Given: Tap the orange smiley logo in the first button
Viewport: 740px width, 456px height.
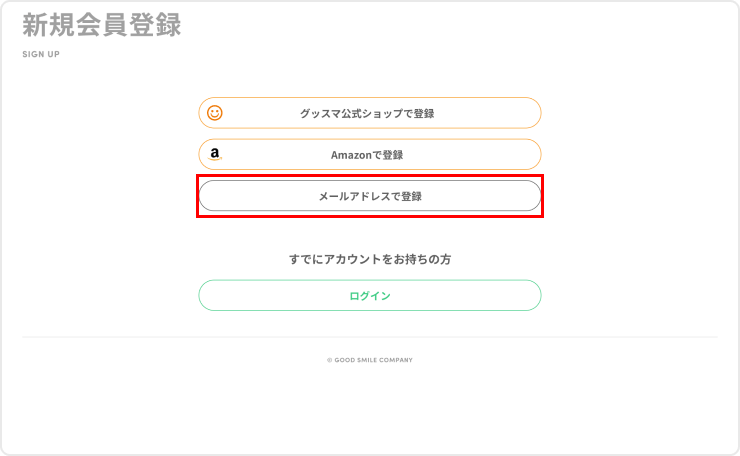Looking at the screenshot, I should coord(215,113).
